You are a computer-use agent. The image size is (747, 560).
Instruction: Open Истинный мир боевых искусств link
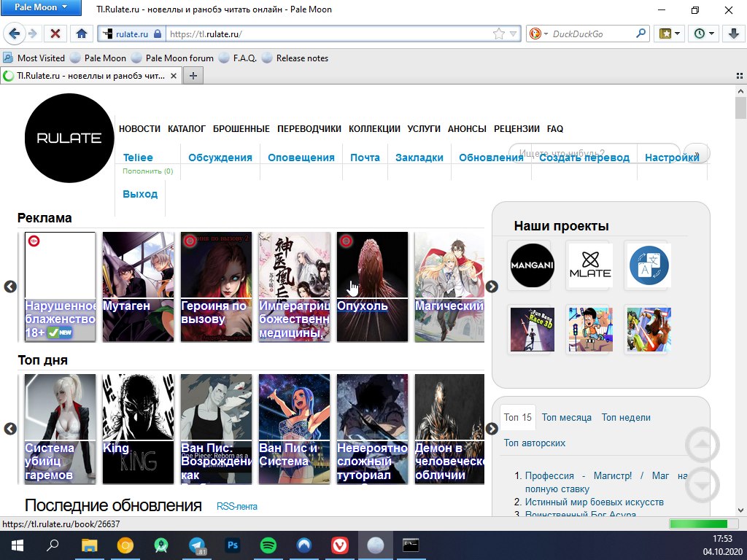pyautogui.click(x=594, y=502)
